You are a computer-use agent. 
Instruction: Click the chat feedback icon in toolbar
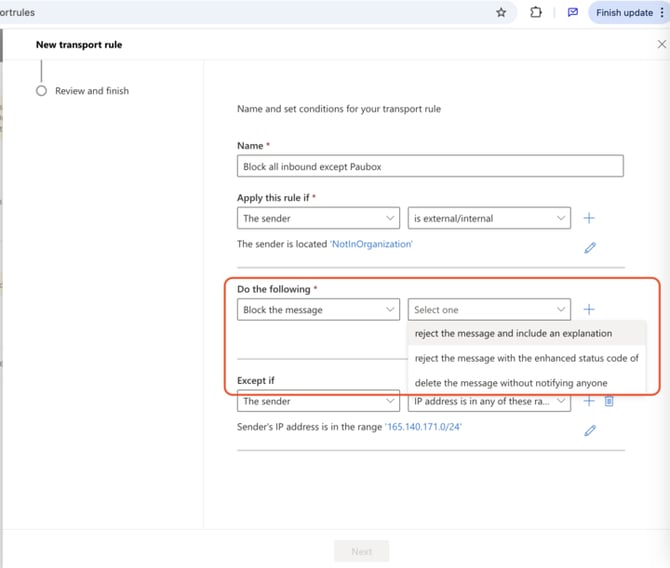pos(573,13)
